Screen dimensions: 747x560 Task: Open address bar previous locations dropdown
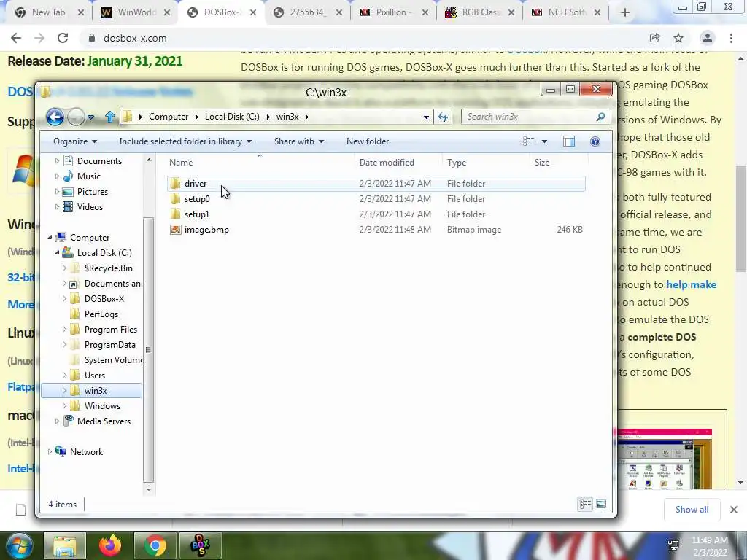[x=426, y=117]
